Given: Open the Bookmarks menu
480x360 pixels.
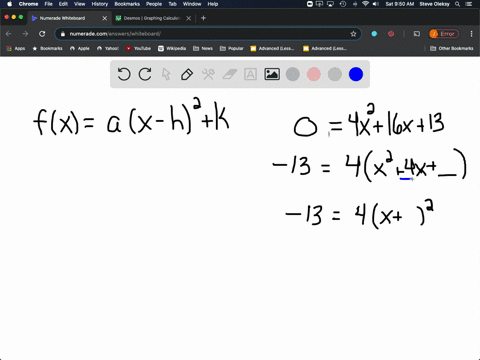Looking at the screenshot, I should pos(127,4).
